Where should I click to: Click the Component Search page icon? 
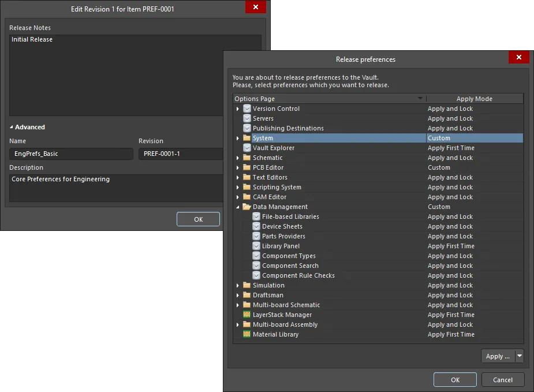click(256, 266)
